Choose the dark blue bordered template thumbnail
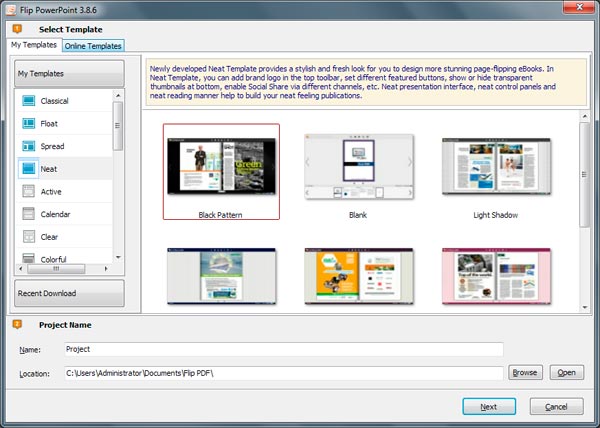Screen dimensions: 600x428 click(221, 276)
